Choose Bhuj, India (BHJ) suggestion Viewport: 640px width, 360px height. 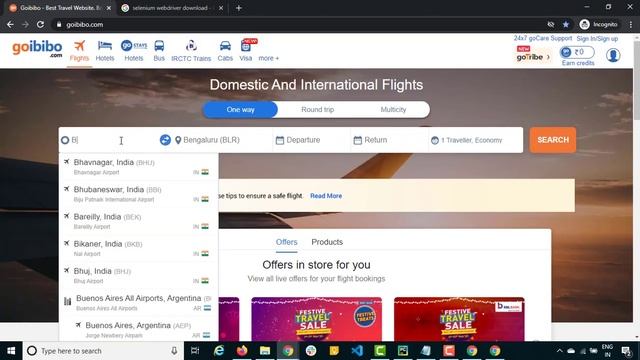click(138, 276)
